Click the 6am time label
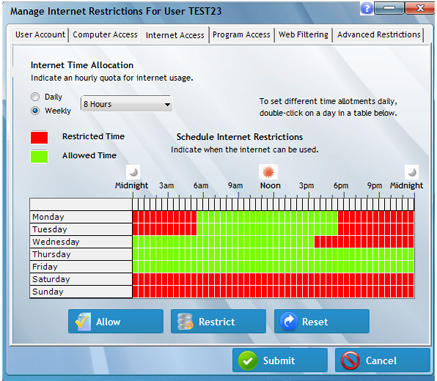The height and width of the screenshot is (381, 437). point(201,186)
